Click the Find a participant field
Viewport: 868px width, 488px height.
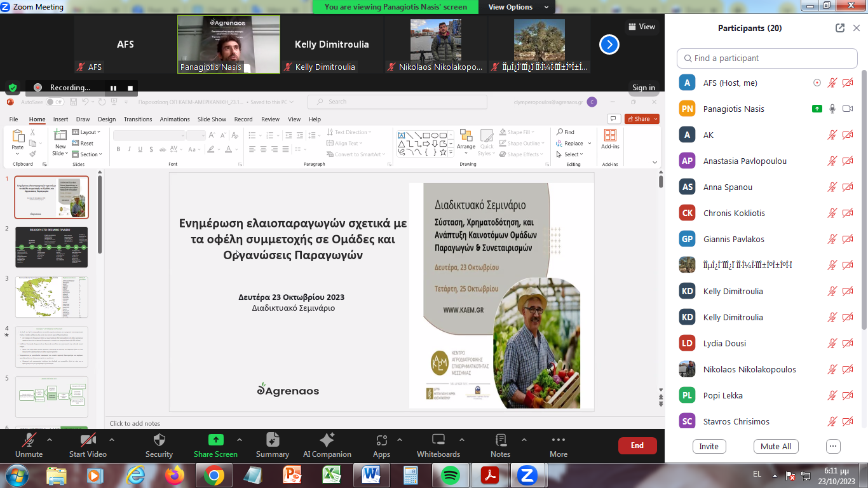coord(767,58)
